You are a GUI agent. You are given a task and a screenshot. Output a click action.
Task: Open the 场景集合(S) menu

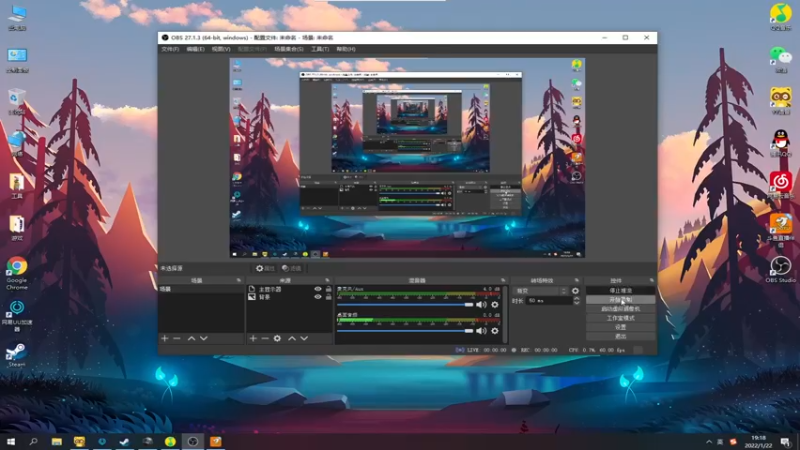[289, 49]
